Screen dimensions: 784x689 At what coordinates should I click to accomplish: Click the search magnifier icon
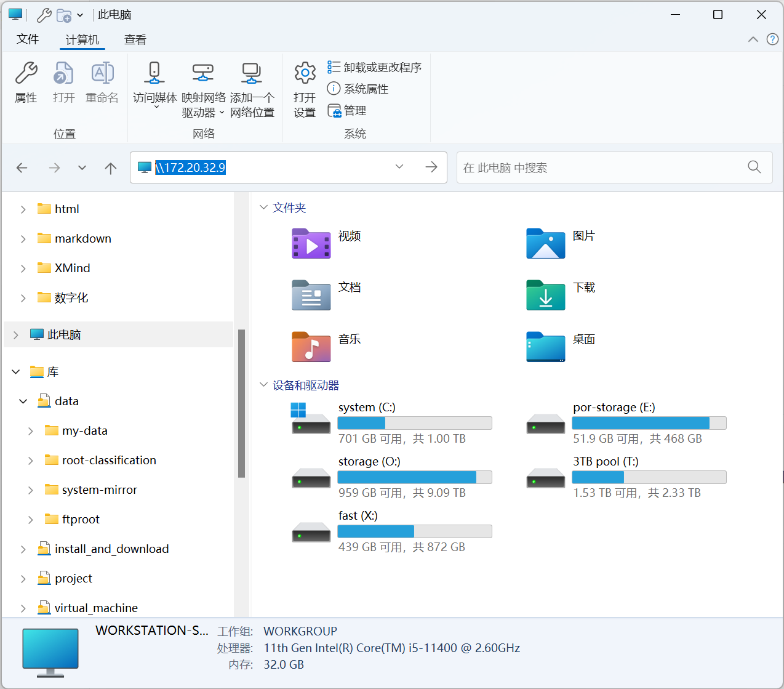click(x=754, y=167)
